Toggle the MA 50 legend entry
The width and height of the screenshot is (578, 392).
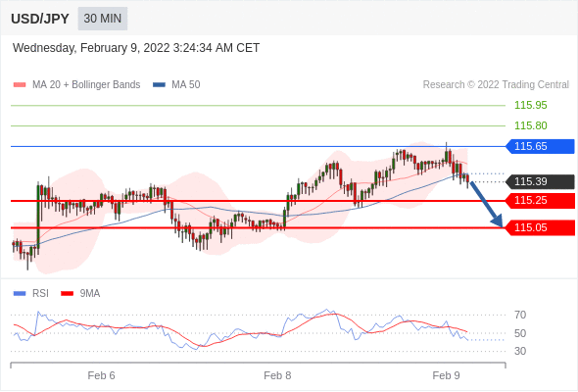click(176, 85)
